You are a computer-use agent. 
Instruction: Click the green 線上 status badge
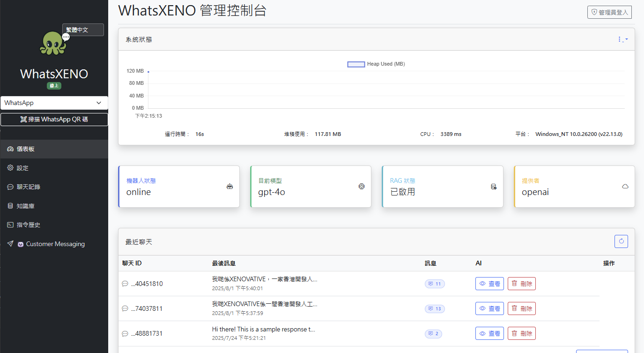point(54,86)
